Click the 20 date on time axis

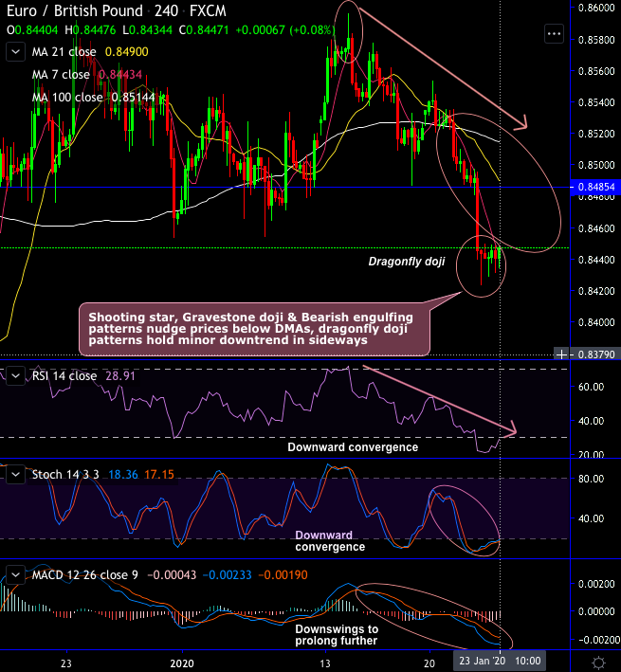point(429,663)
